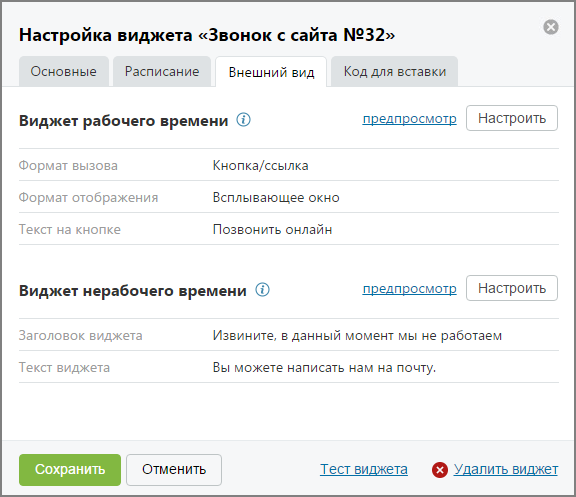This screenshot has height=497, width=576.
Task: Click the «Отменить» button
Action: tap(174, 470)
